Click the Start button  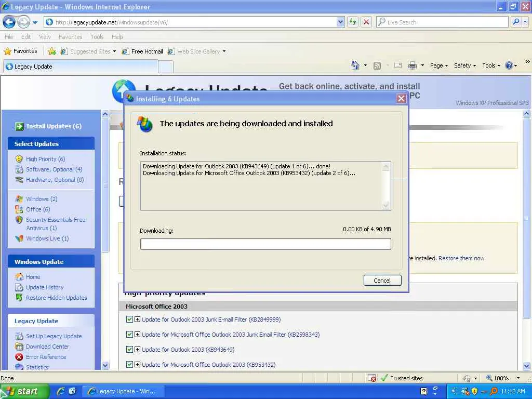point(24,391)
